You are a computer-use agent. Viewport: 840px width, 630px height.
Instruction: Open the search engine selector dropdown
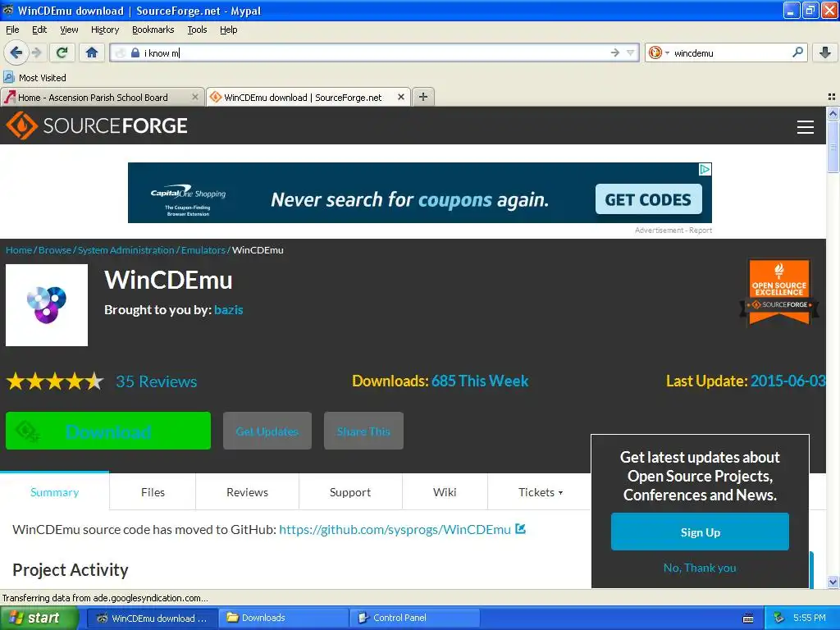(659, 52)
